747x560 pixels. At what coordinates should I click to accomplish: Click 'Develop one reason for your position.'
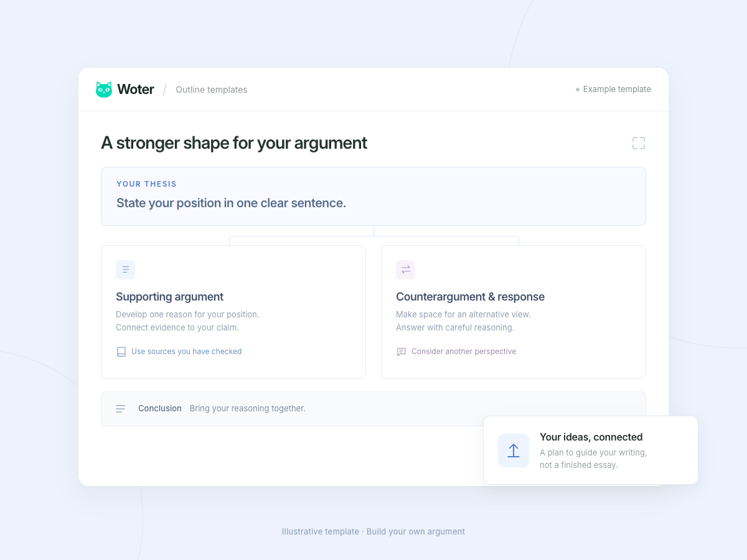coord(187,314)
